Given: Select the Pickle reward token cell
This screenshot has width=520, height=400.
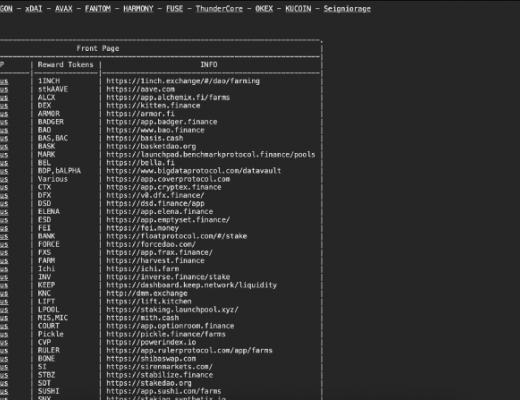Looking at the screenshot, I should (51, 334).
